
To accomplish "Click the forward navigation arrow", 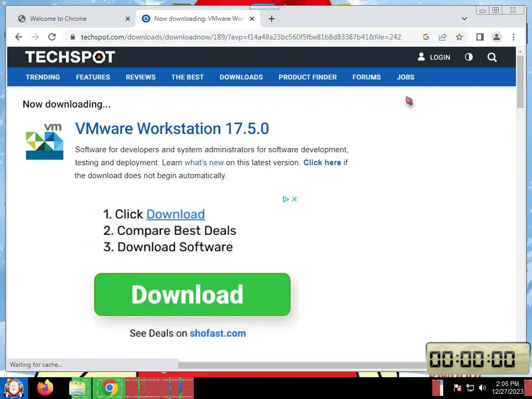I will 35,37.
